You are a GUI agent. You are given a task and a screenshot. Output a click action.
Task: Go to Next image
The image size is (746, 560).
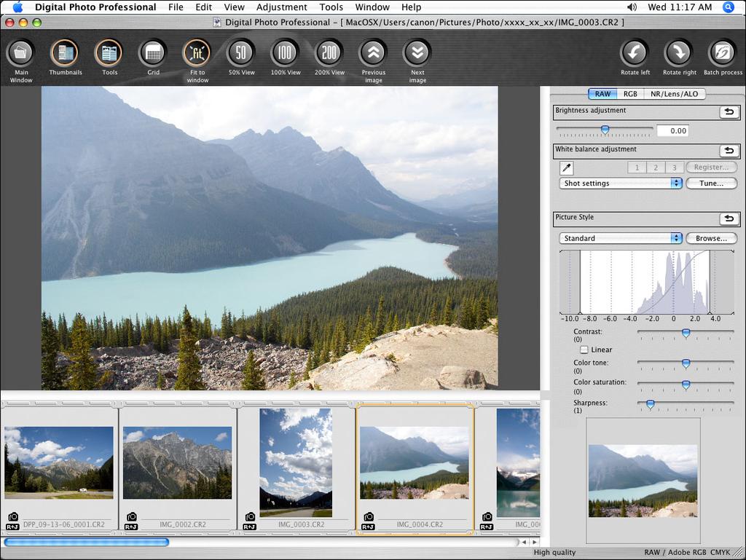tap(417, 52)
